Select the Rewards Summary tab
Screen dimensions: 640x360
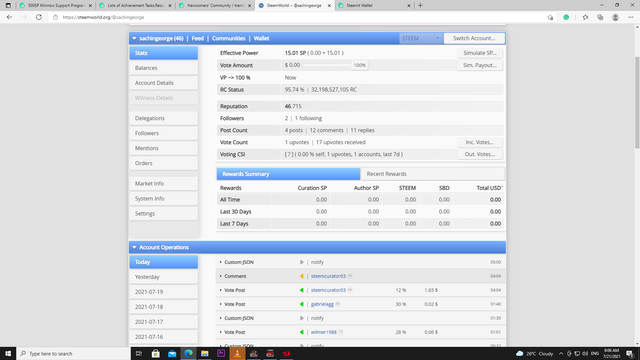tap(288, 174)
